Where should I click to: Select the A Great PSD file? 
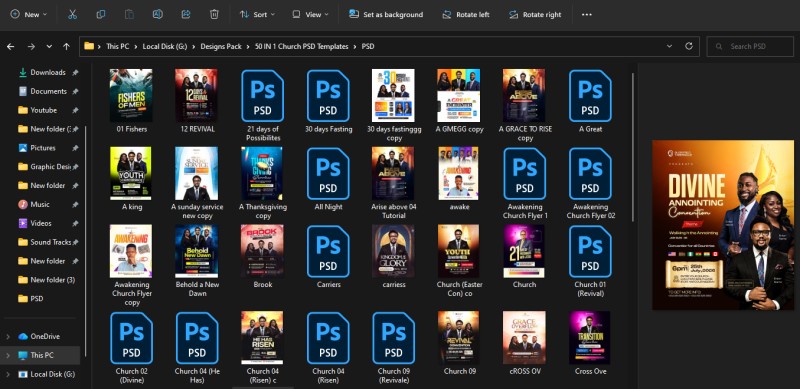590,95
